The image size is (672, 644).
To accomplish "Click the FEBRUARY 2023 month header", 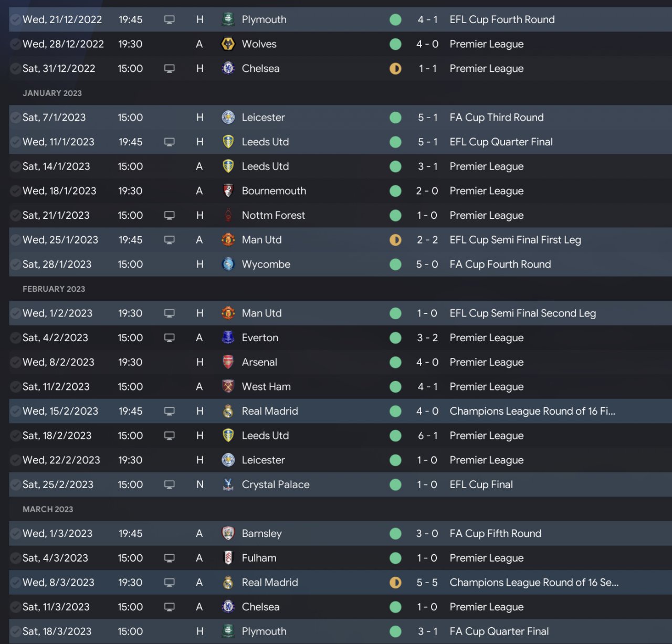I will click(54, 289).
